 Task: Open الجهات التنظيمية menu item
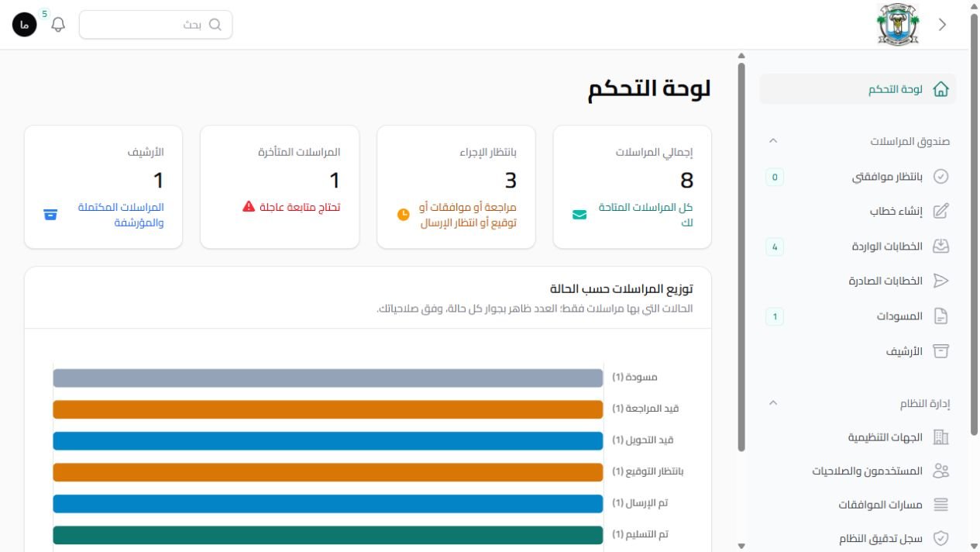pyautogui.click(x=858, y=437)
